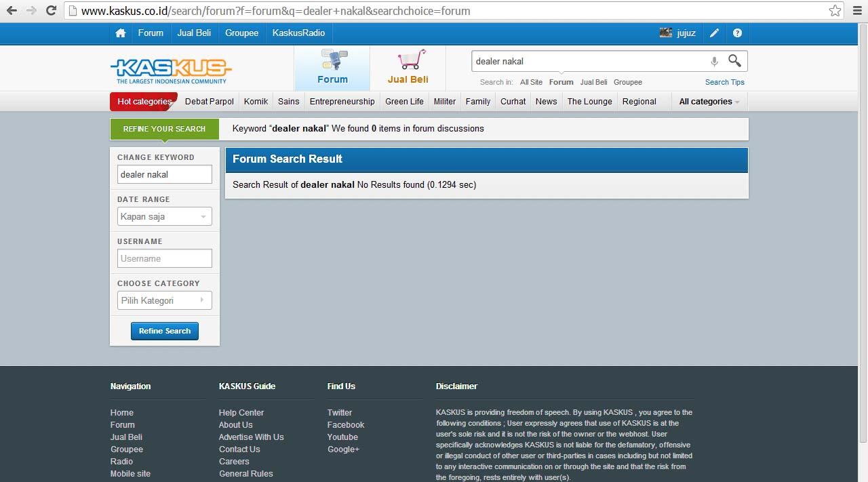Screen dimensions: 868x482
Task: Expand All categories dropdown
Action: pyautogui.click(x=709, y=102)
